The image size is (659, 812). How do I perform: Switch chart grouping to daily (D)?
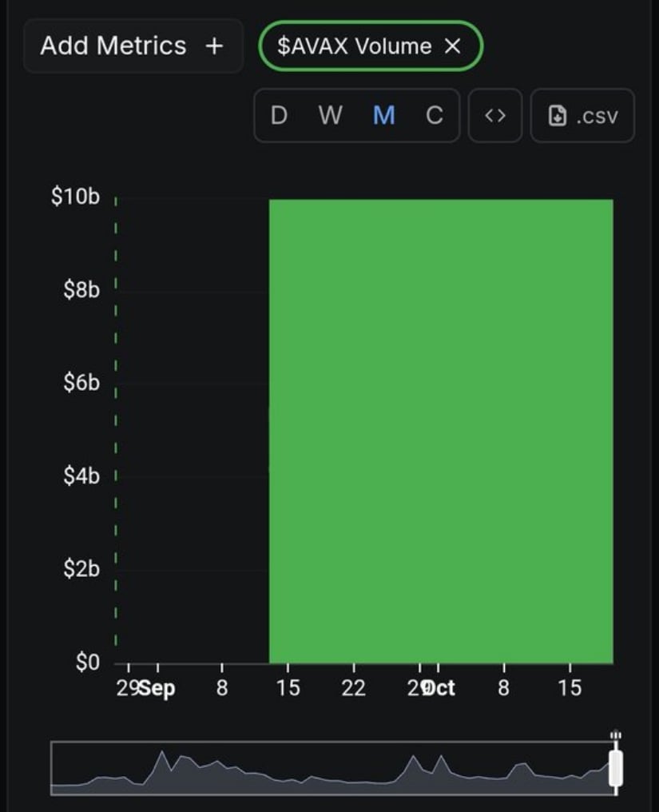click(x=279, y=116)
